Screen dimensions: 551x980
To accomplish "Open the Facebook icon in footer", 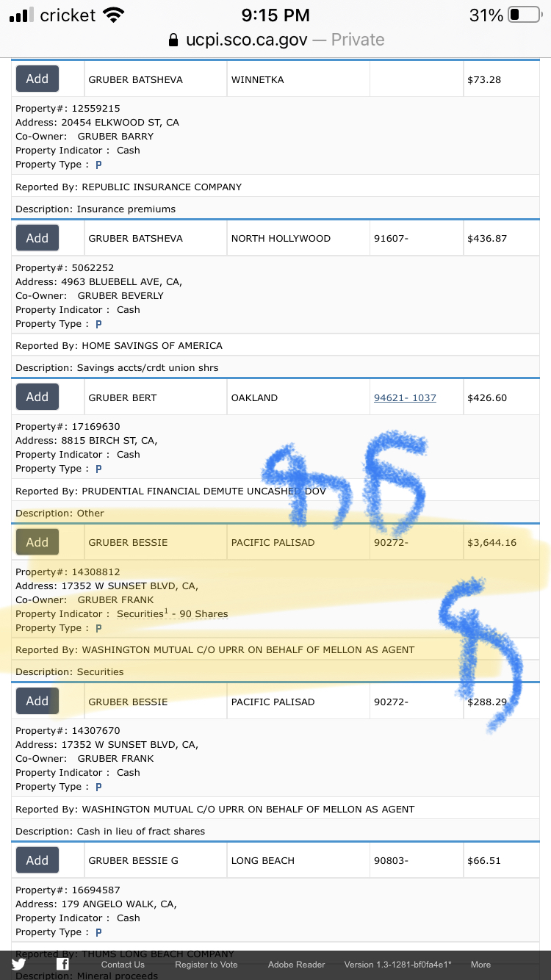I will pos(63,965).
